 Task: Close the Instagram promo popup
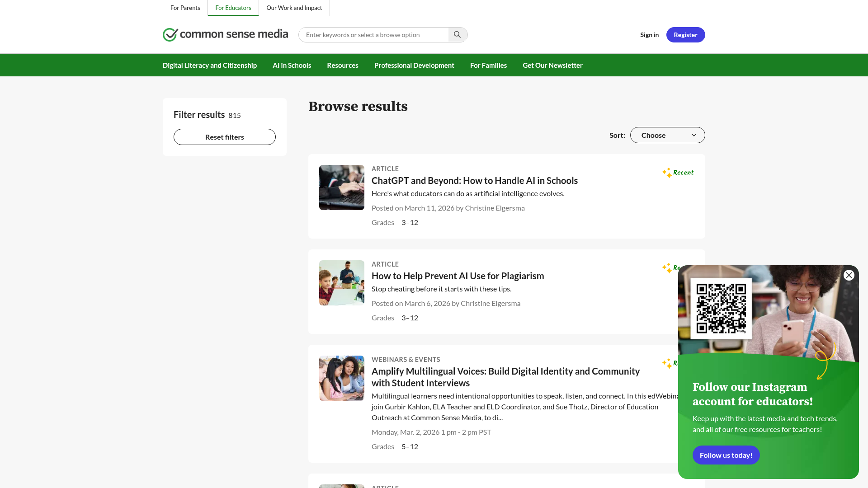coord(849,275)
